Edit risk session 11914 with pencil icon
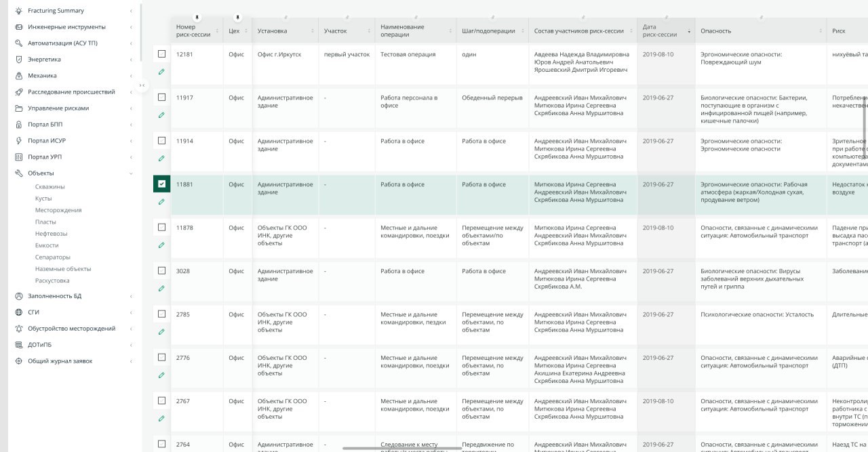 (x=161, y=158)
